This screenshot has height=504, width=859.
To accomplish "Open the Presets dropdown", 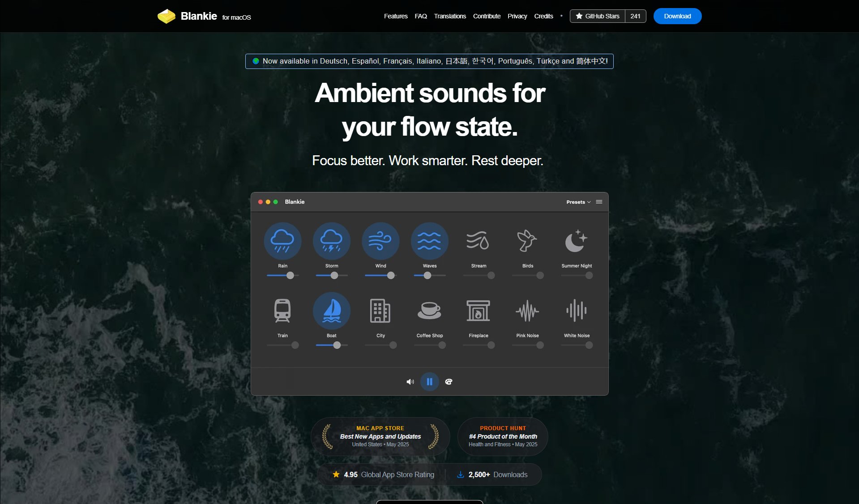I will click(x=578, y=202).
